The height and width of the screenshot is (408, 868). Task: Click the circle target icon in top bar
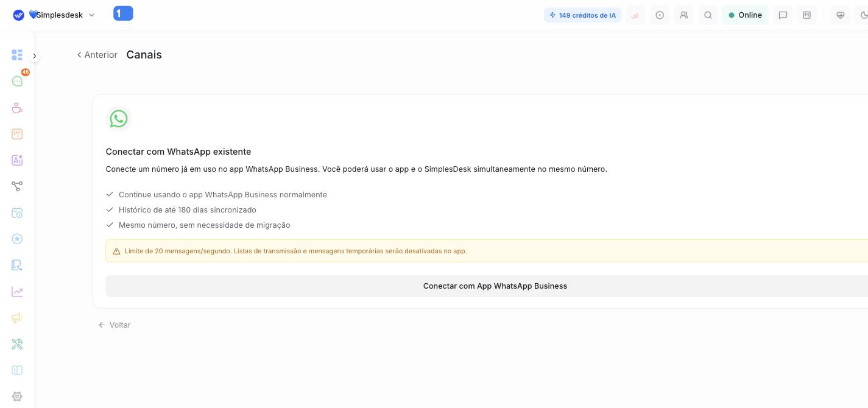[x=660, y=15]
